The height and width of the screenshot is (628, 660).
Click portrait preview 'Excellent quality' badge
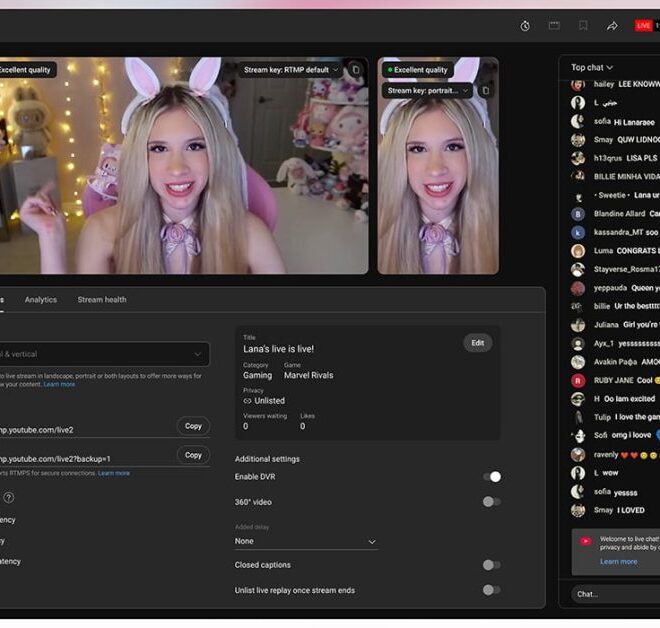tap(418, 70)
